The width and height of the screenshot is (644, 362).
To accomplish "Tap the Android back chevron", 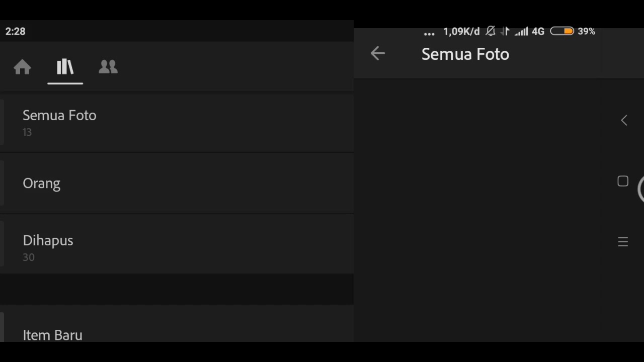I will [624, 120].
